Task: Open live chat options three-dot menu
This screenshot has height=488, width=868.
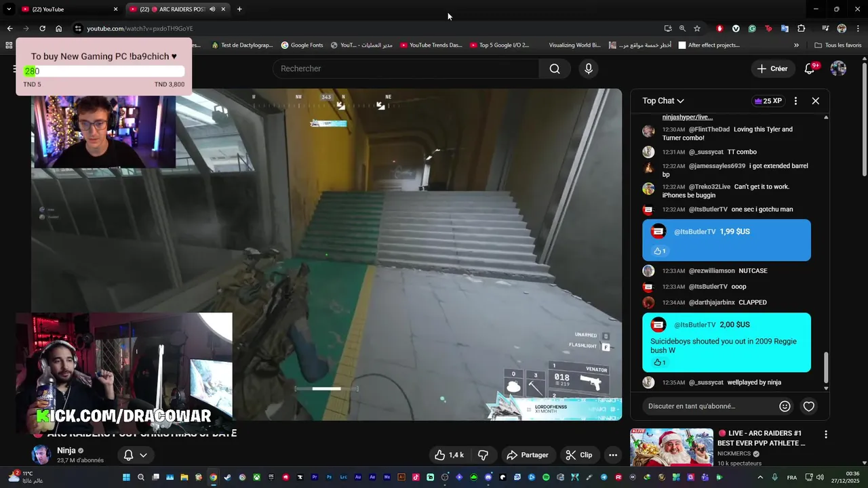Action: pyautogui.click(x=795, y=101)
